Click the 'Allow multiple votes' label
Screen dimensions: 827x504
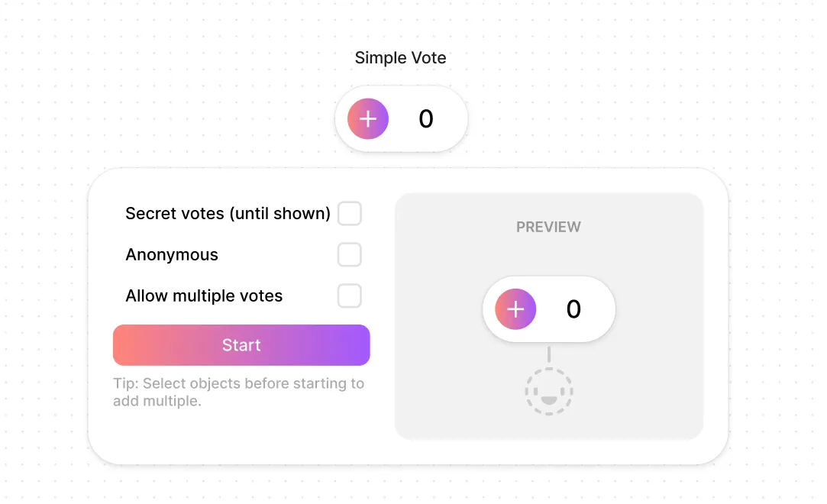[x=204, y=296]
